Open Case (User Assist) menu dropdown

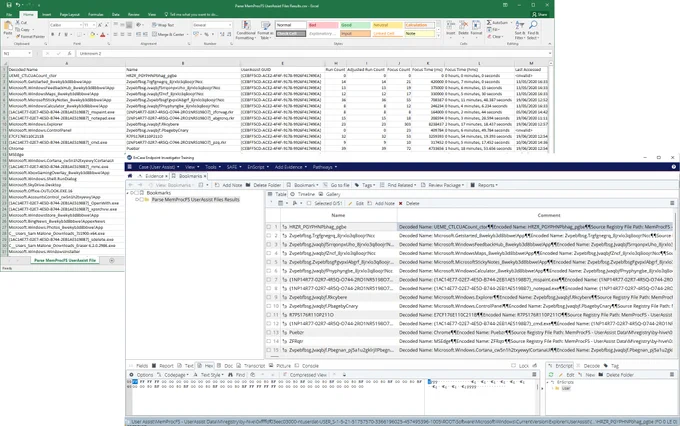(159, 167)
